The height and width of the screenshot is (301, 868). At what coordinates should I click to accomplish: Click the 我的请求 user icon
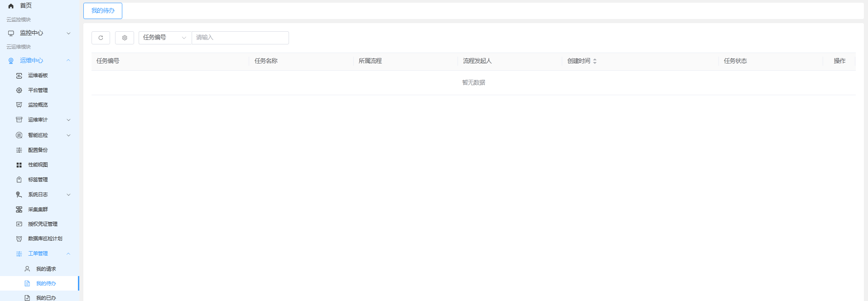pyautogui.click(x=27, y=269)
